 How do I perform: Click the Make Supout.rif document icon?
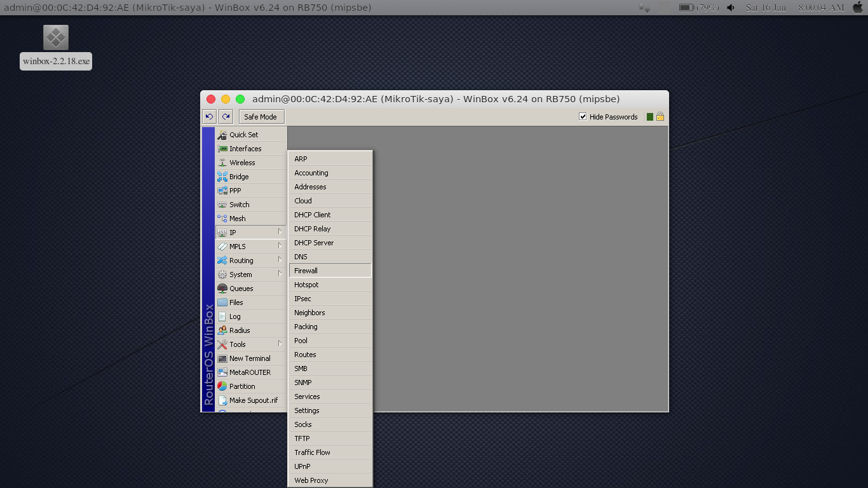point(222,400)
